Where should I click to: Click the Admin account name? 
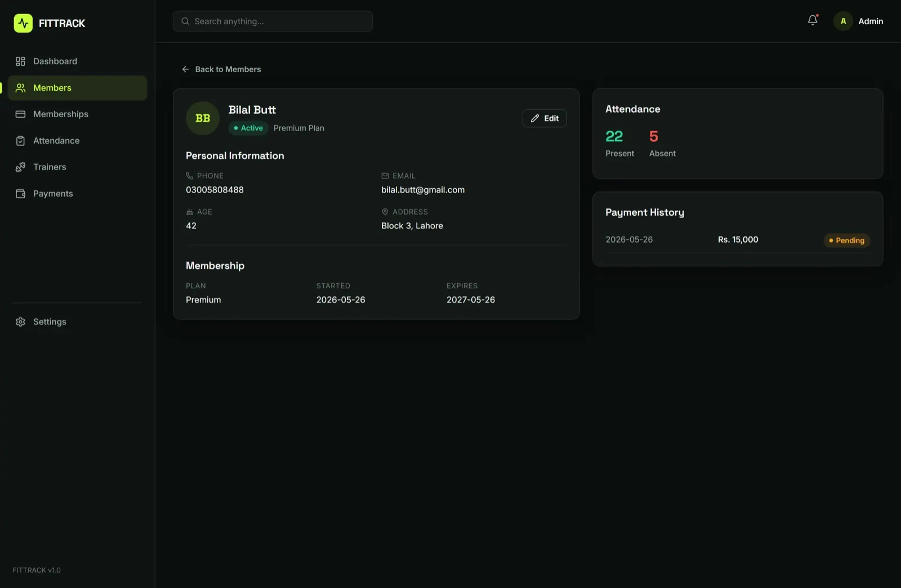871,21
